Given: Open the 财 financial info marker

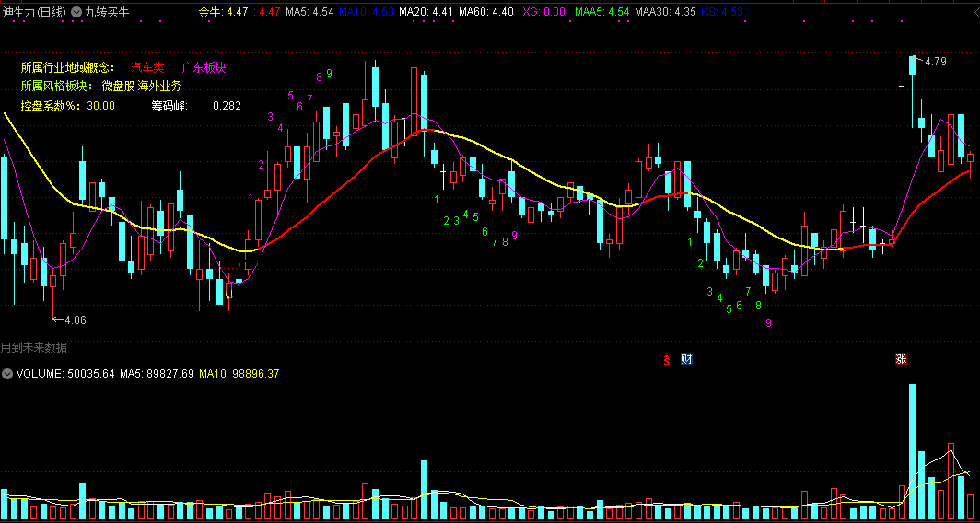Looking at the screenshot, I should 686,359.
